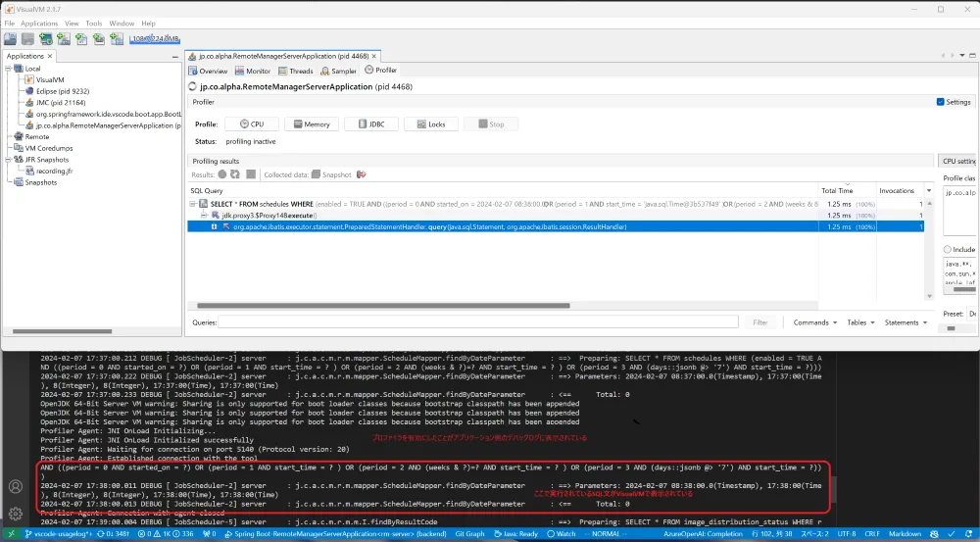Click the results view square icon

(x=251, y=174)
